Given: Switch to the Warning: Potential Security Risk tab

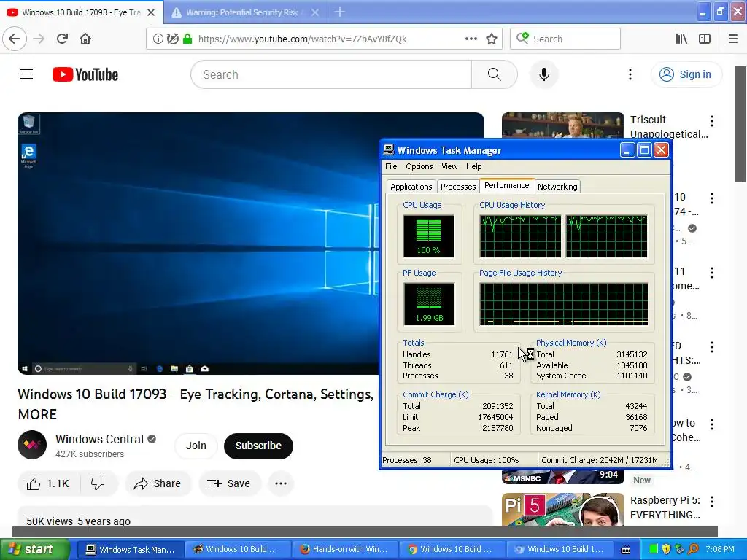Looking at the screenshot, I should click(x=242, y=12).
